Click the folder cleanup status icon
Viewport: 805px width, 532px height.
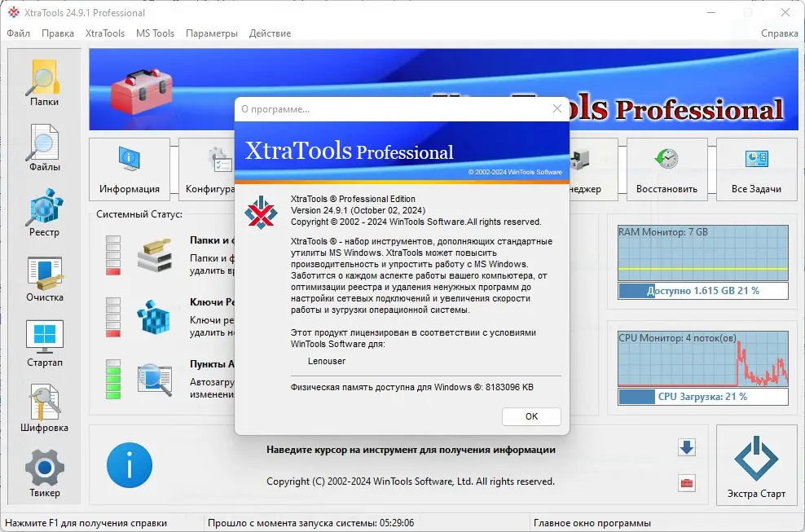(154, 255)
